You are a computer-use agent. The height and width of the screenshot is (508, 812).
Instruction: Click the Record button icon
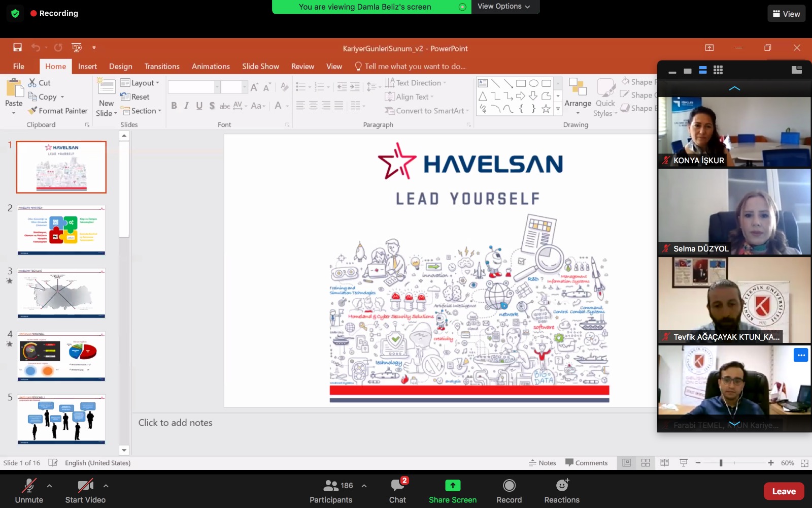509,486
